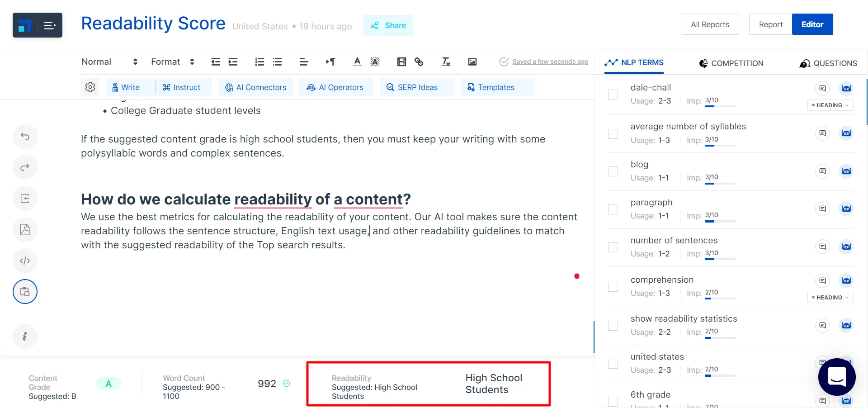868x408 pixels.
Task: Open the Normal paragraph style dropdown
Action: click(x=109, y=62)
